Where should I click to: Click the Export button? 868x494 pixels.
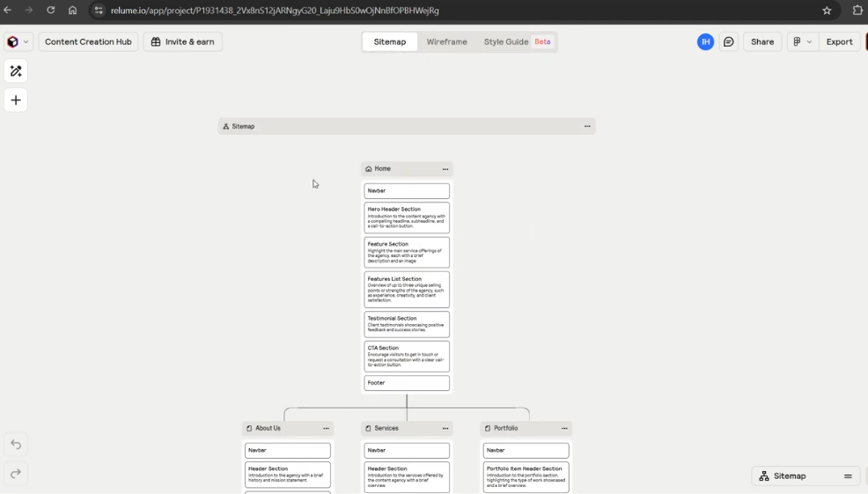(839, 42)
